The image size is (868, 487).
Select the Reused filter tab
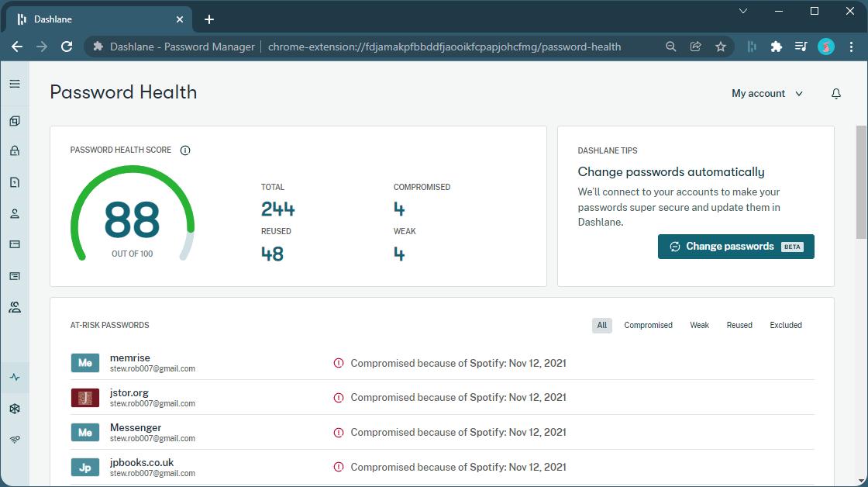click(739, 325)
